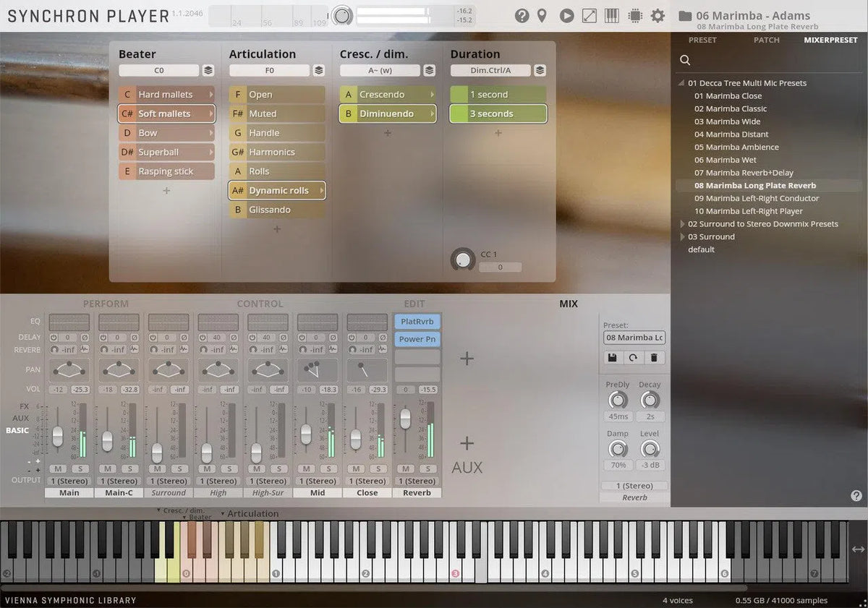Click the resize window arrow icon

pos(590,15)
